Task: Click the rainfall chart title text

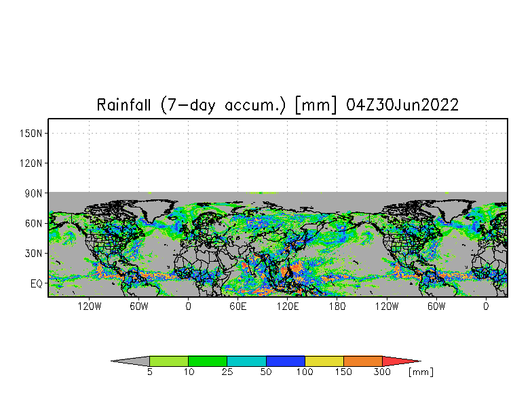Action: tap(278, 104)
